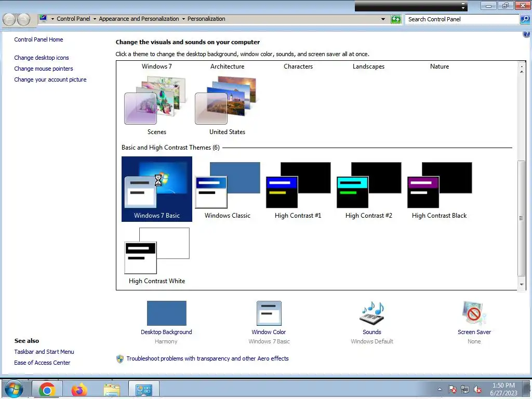532x399 pixels.
Task: Click the Back navigation arrow button
Action: tap(9, 19)
